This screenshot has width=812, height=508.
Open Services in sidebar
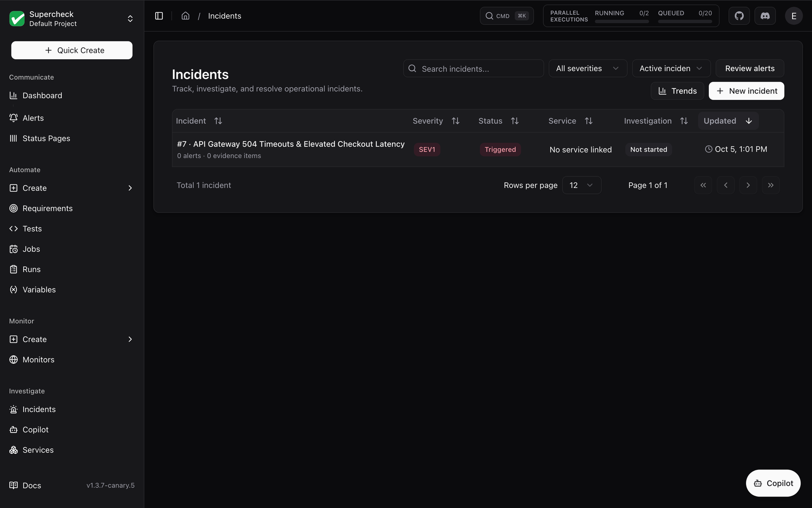[71, 450]
